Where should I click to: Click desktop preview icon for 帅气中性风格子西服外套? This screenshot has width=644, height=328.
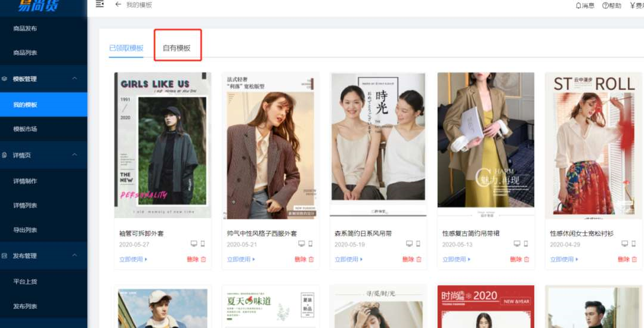(302, 243)
